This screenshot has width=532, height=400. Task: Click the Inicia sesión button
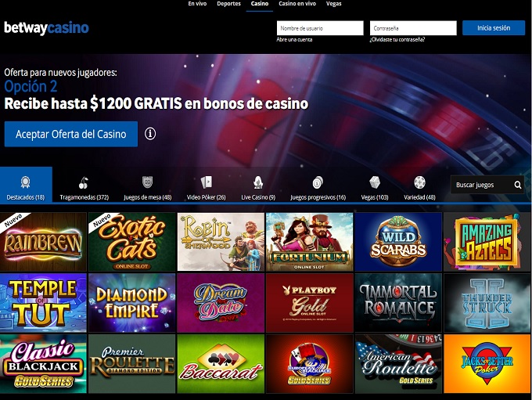coord(494,28)
